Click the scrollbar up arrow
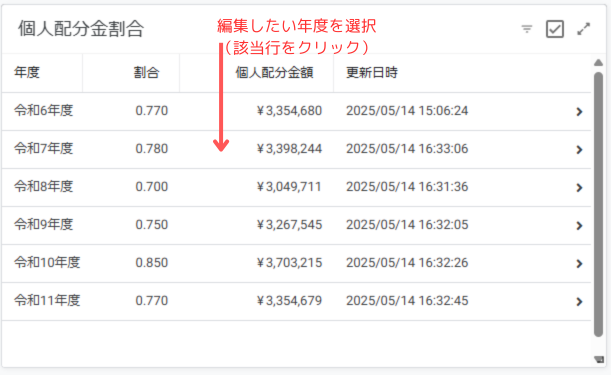611x375 pixels. click(x=599, y=62)
